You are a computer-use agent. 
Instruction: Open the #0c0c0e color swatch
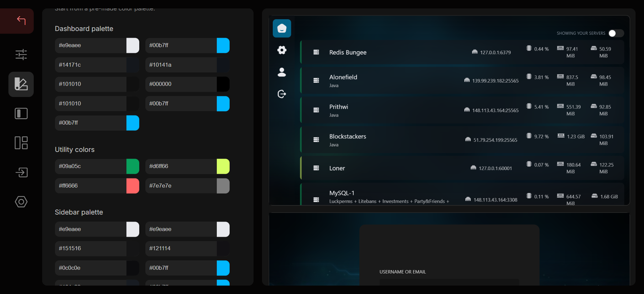click(x=133, y=268)
